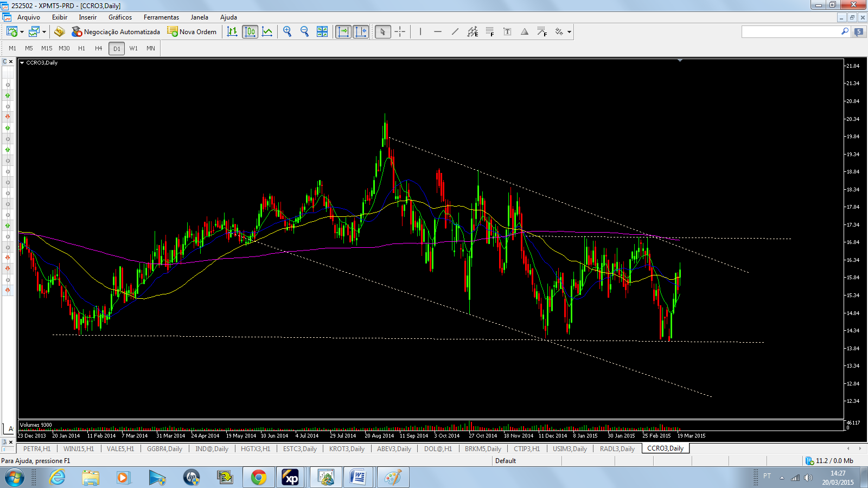The image size is (868, 488).
Task: Toggle Negociação Automatizada
Action: tap(116, 32)
